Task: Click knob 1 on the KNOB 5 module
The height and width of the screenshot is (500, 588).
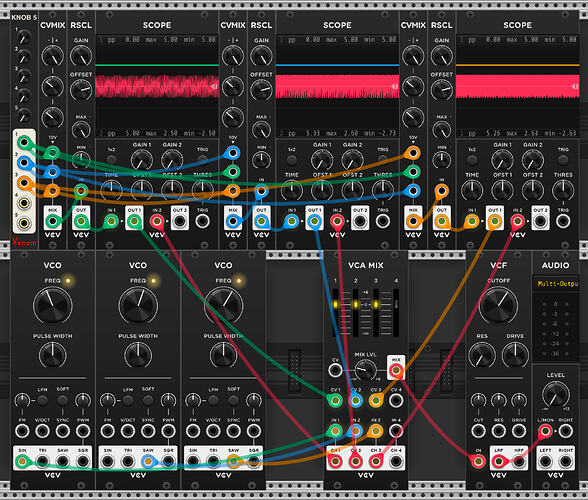Action: 24,38
